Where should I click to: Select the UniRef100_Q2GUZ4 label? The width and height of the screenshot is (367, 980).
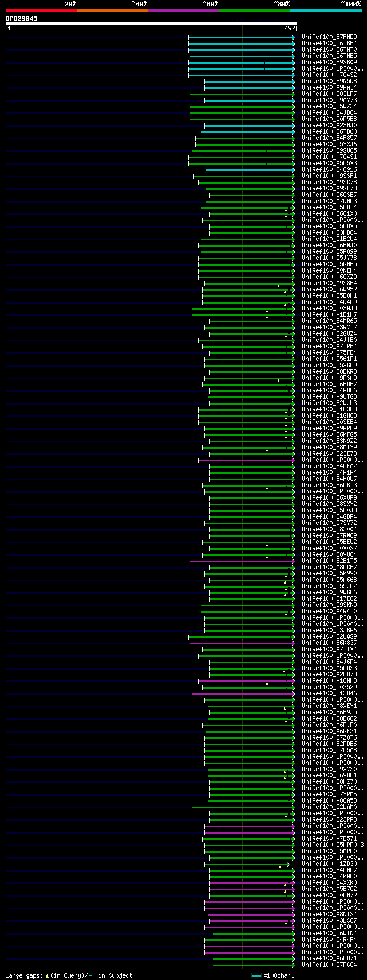(329, 333)
